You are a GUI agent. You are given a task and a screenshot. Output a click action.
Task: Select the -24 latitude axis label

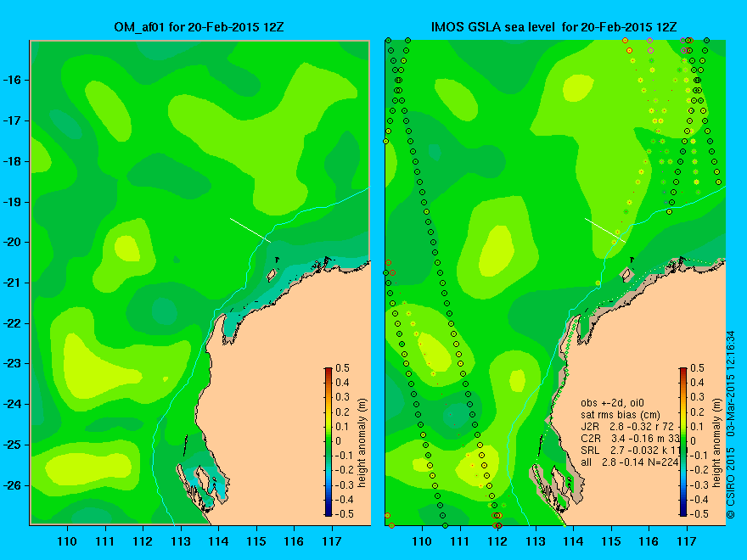coord(11,404)
